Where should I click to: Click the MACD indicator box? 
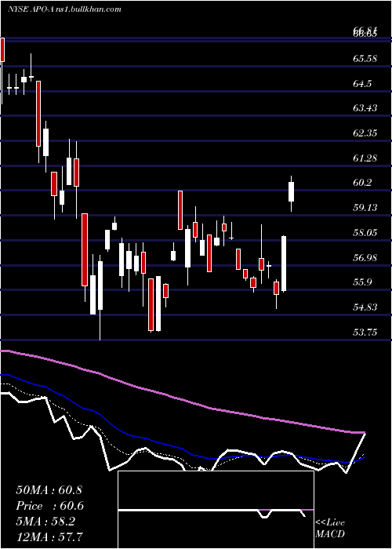point(216,510)
